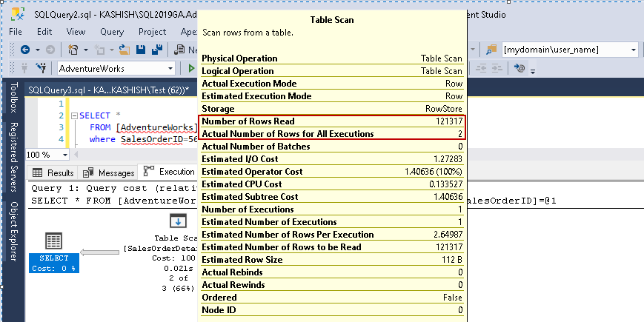This screenshot has height=322, width=644.
Task: Click the Number of Rows Read value 121317
Action: coord(449,121)
